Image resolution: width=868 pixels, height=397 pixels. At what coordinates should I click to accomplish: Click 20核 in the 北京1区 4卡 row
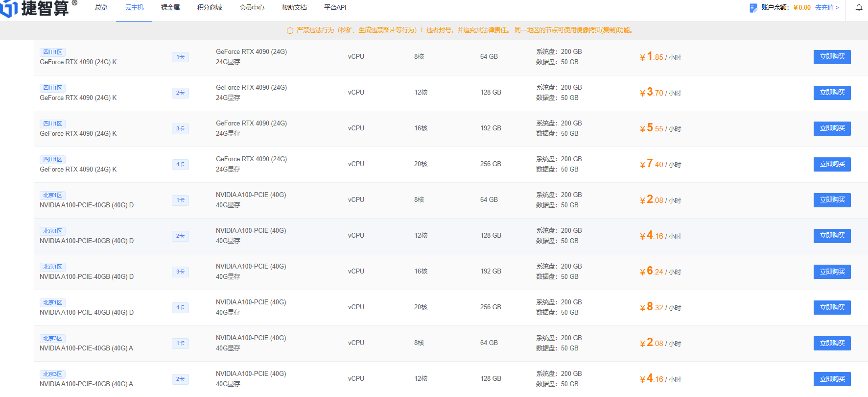point(421,307)
